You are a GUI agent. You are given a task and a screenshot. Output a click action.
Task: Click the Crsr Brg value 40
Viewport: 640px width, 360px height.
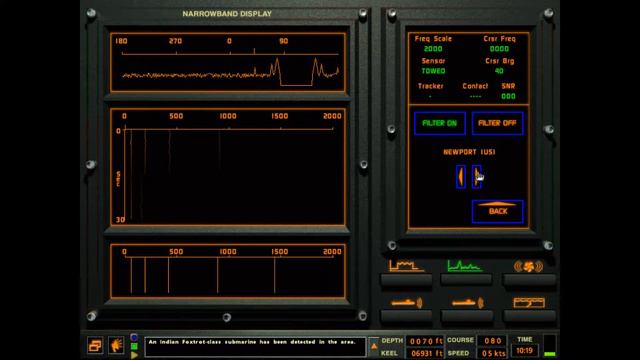[499, 71]
